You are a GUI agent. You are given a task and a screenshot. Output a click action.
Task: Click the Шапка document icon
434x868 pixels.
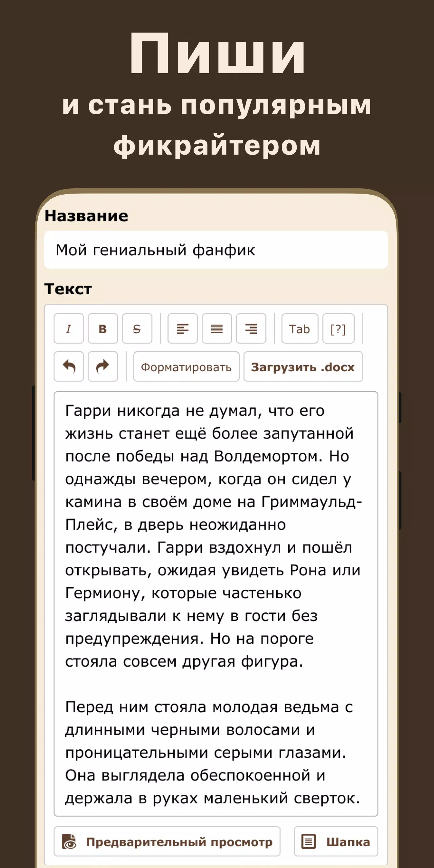pos(309,842)
